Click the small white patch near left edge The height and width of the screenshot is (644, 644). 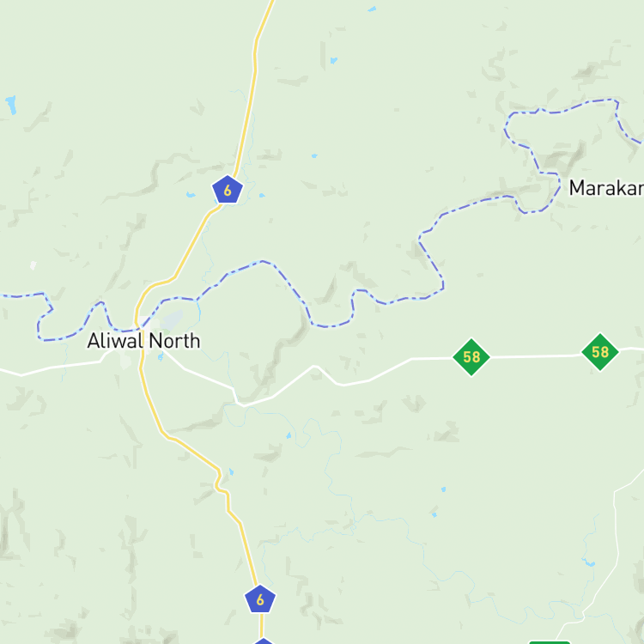pos(33,265)
